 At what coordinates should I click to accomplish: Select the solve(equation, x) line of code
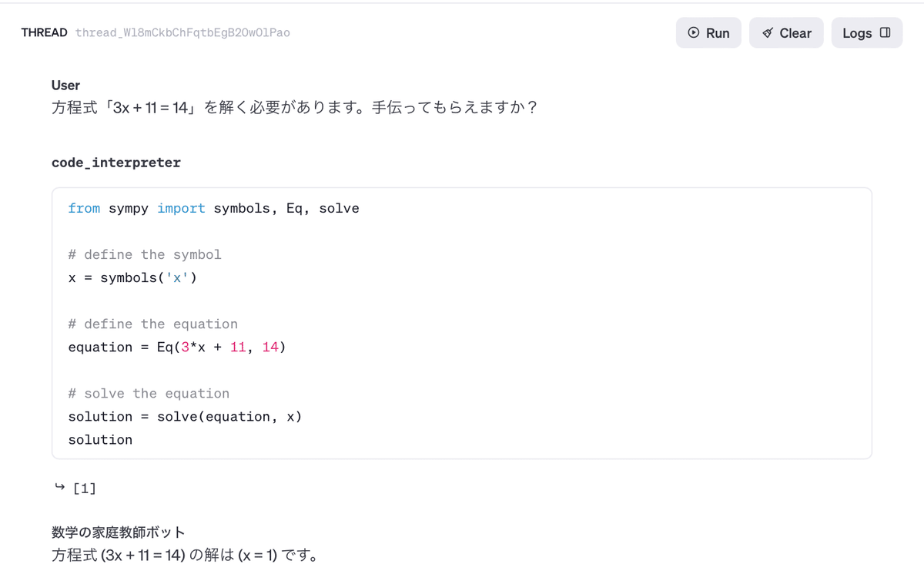coord(185,416)
